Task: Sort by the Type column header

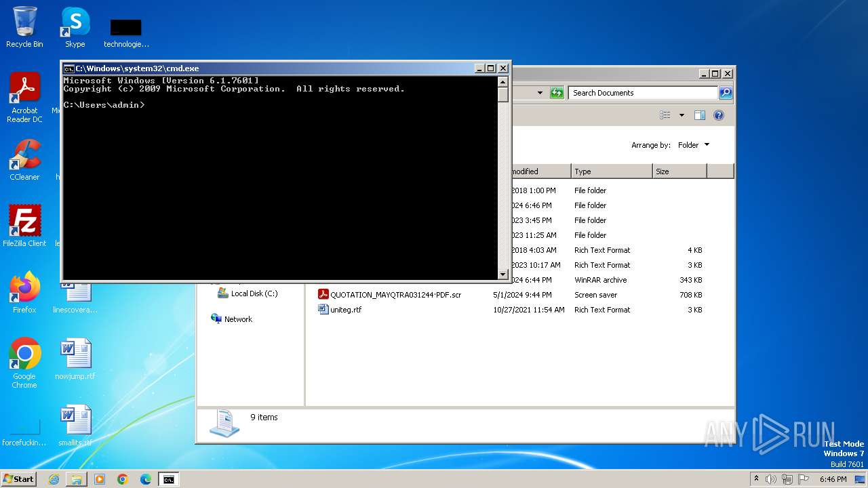Action: [612, 171]
